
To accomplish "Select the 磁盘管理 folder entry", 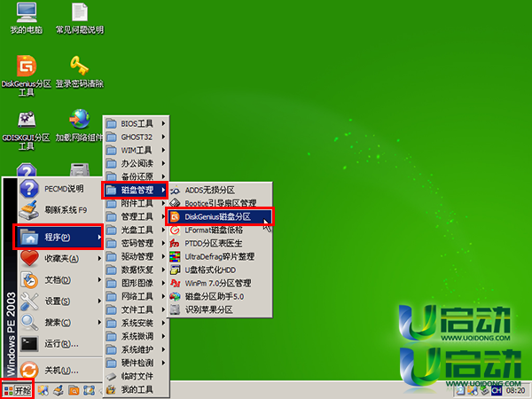I will click(x=136, y=190).
